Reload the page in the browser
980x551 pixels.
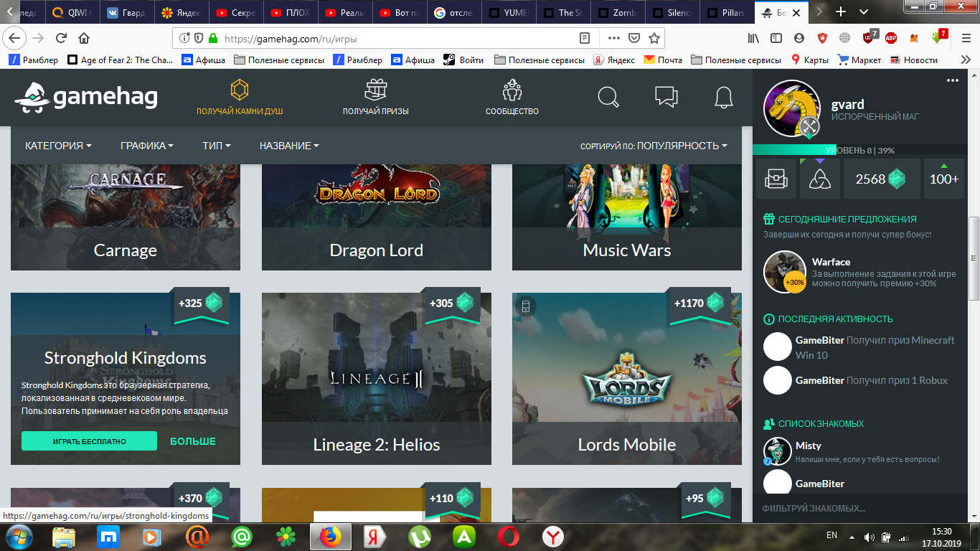tap(61, 38)
